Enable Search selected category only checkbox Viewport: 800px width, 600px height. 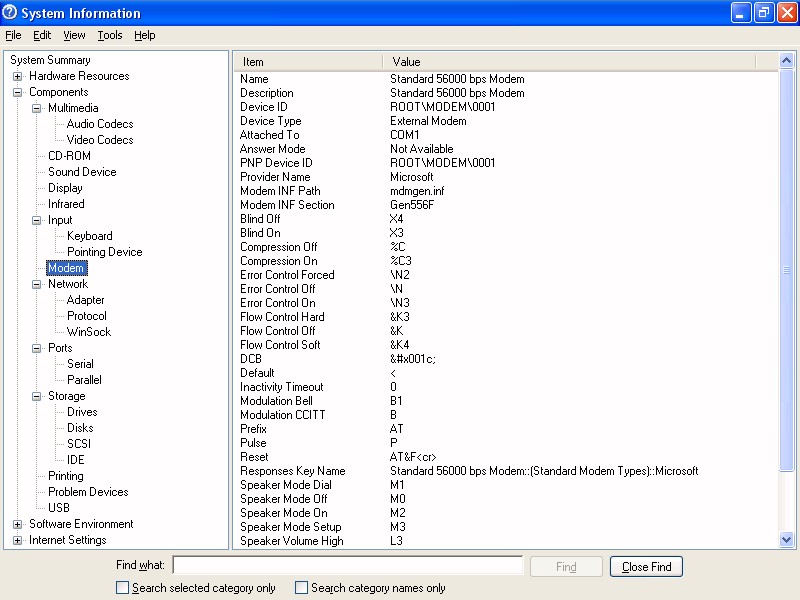pos(123,588)
